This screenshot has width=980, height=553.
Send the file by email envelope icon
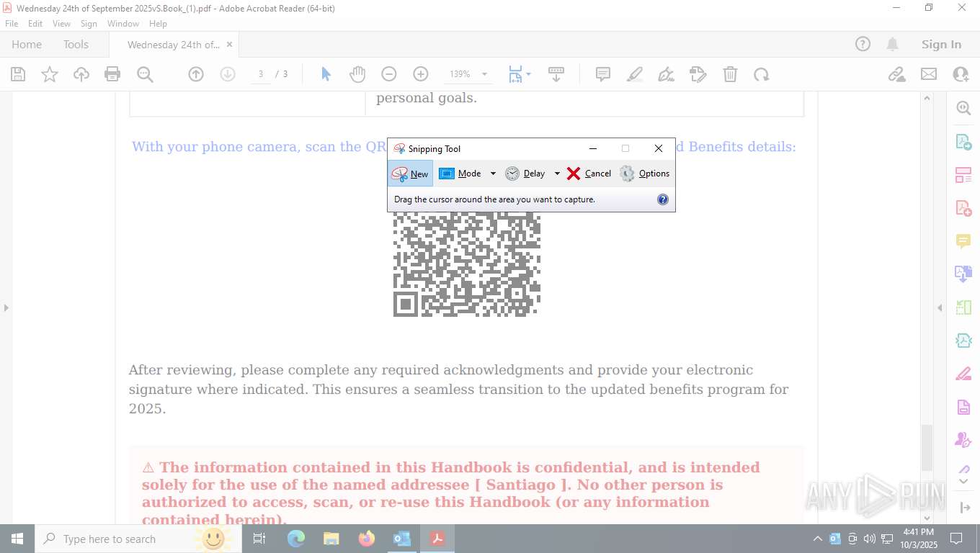[929, 74]
